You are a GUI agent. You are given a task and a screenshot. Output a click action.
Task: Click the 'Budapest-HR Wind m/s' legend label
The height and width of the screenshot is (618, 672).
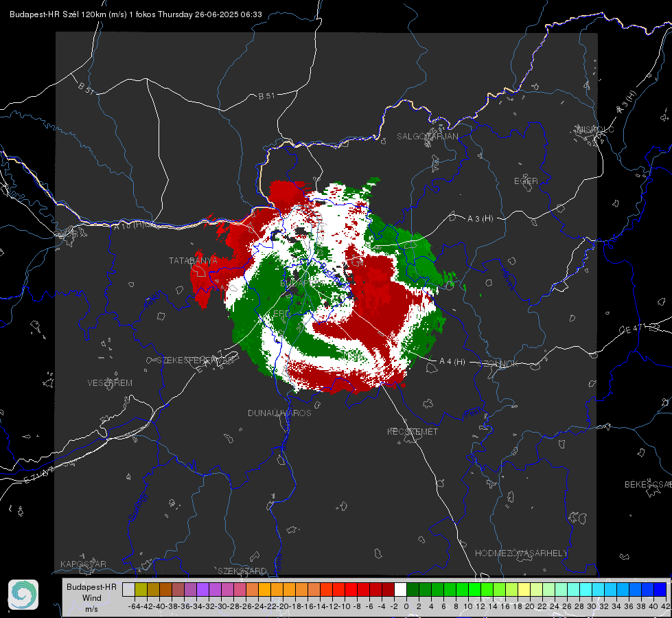pyautogui.click(x=91, y=597)
